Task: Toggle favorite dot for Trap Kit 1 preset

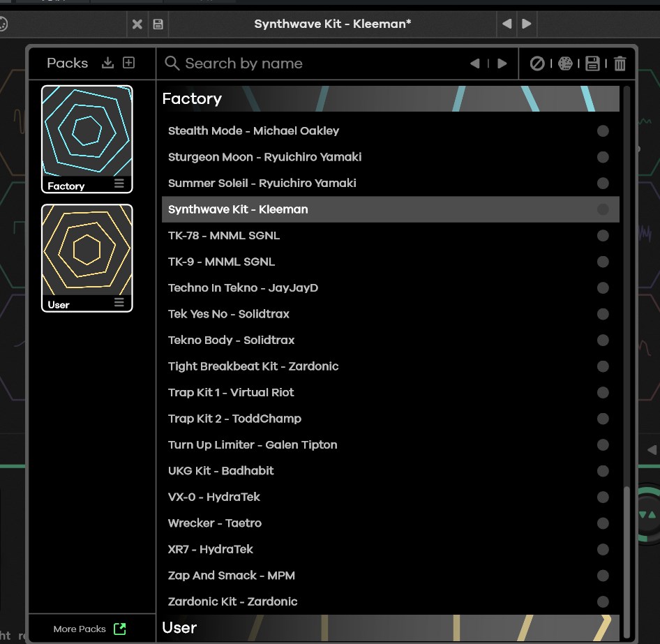Action: point(603,393)
